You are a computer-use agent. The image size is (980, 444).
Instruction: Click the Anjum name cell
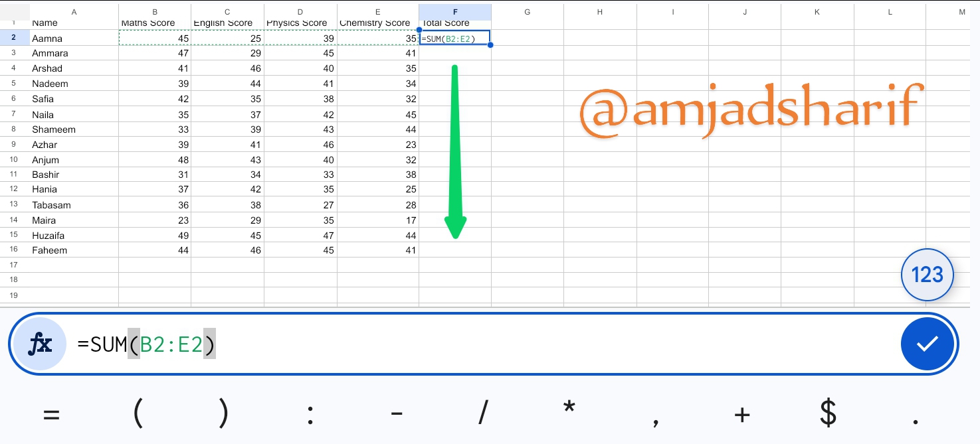[73, 160]
